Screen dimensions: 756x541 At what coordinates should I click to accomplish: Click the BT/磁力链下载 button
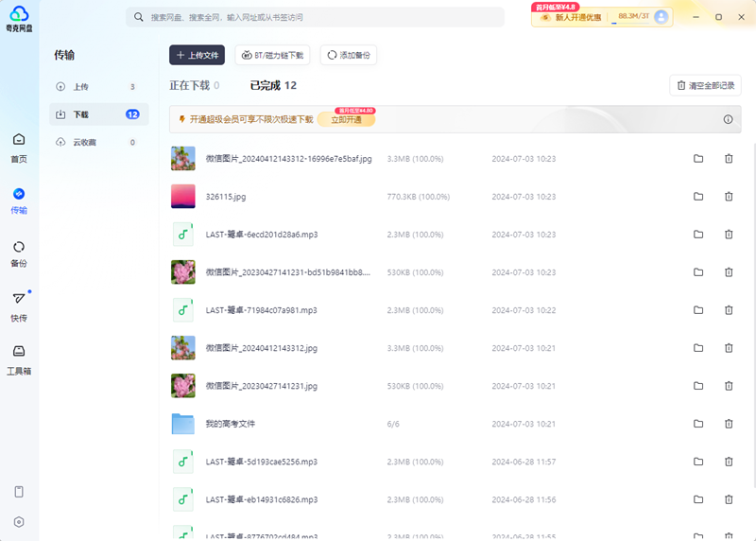coord(272,55)
